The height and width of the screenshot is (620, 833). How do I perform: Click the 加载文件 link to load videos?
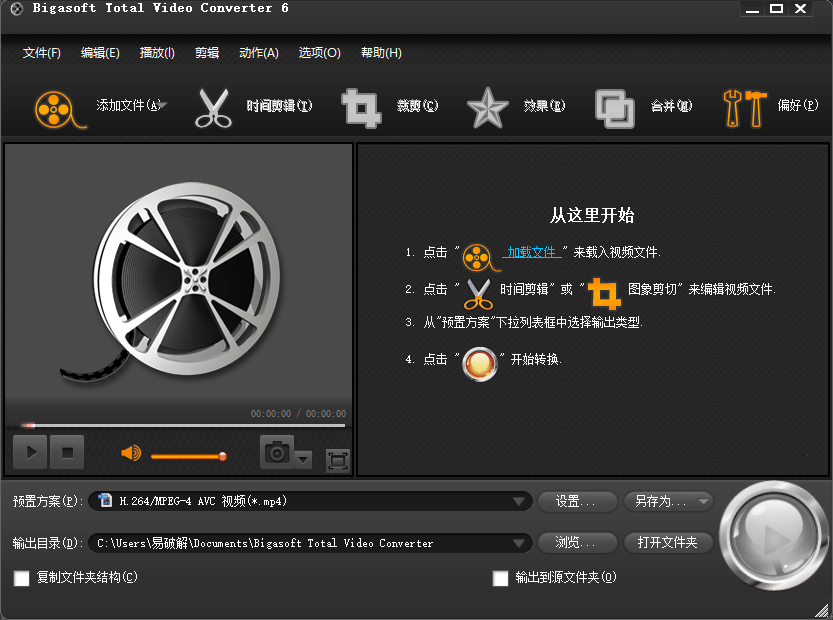click(x=532, y=251)
